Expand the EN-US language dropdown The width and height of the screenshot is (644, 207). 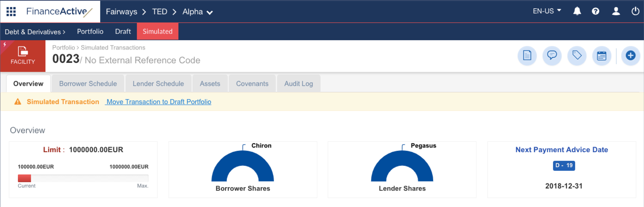[x=547, y=11]
